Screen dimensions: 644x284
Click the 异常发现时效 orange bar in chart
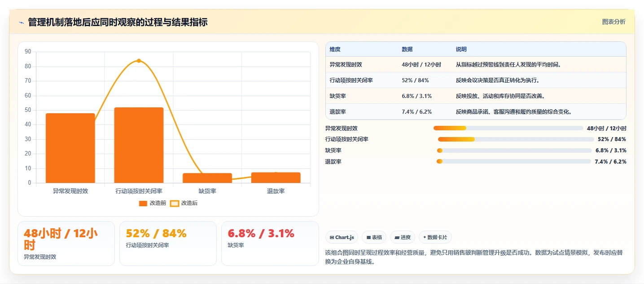[x=70, y=148]
